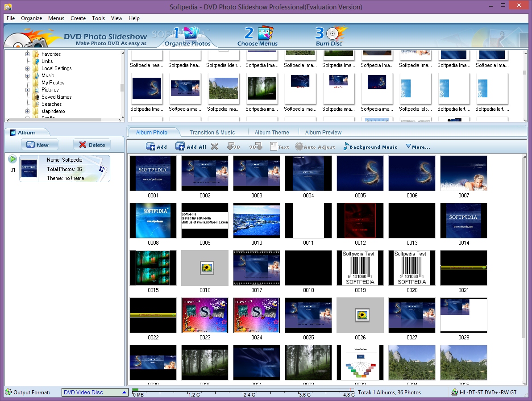Screen dimensions: 532x401
Task: Click the music note icon on Softpedia album
Action: (101, 169)
